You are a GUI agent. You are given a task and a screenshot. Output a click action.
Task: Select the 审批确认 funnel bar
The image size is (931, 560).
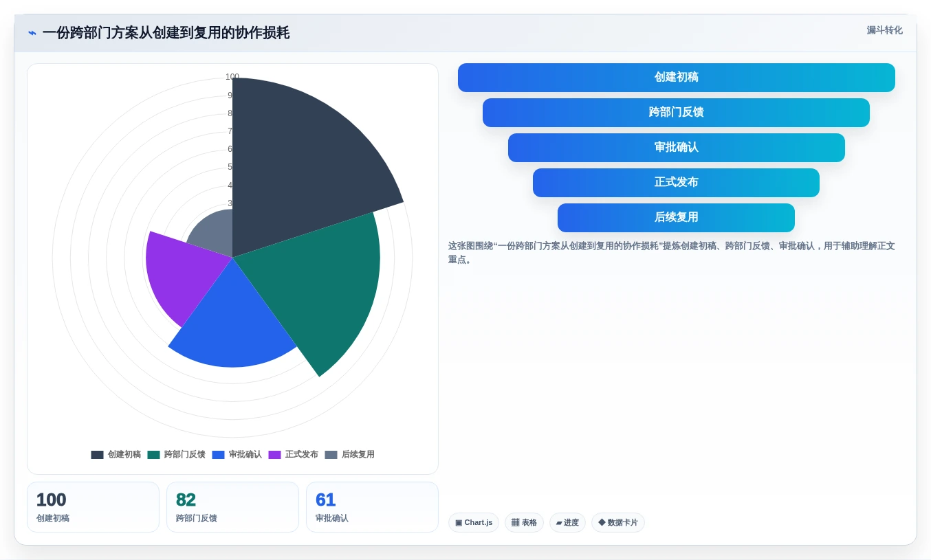[x=677, y=148]
